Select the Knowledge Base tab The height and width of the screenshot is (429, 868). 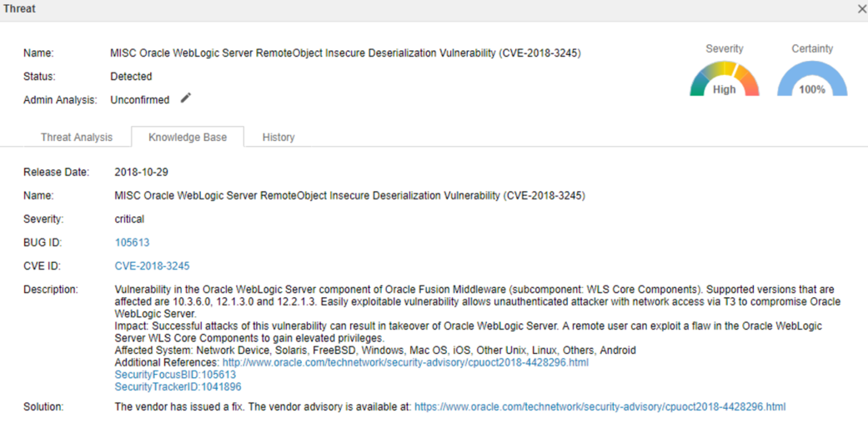(x=188, y=137)
